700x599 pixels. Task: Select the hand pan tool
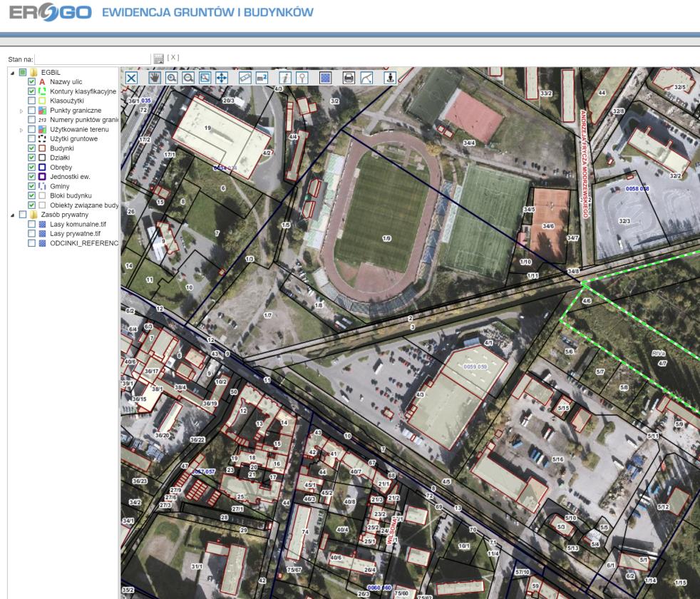pyautogui.click(x=155, y=78)
